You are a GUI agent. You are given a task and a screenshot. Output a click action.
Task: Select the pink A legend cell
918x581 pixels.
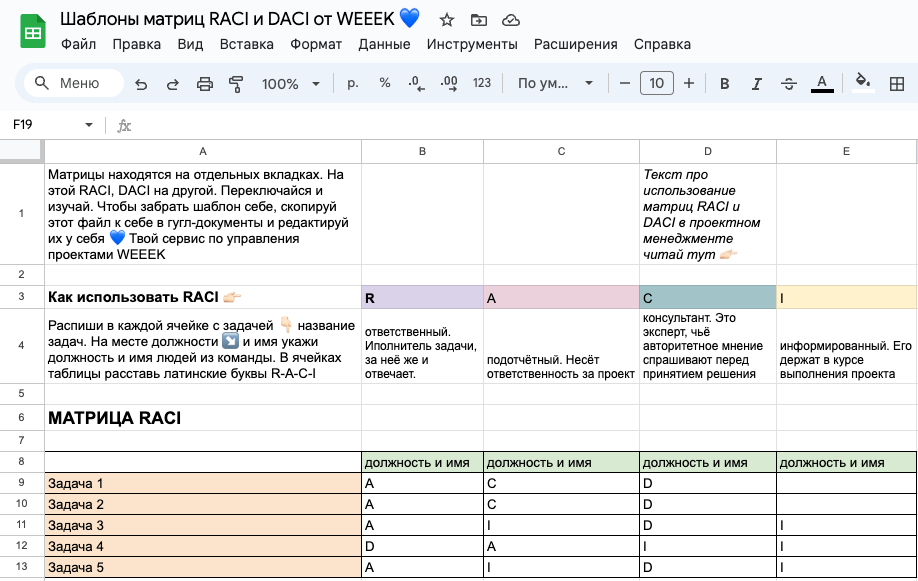coord(561,298)
